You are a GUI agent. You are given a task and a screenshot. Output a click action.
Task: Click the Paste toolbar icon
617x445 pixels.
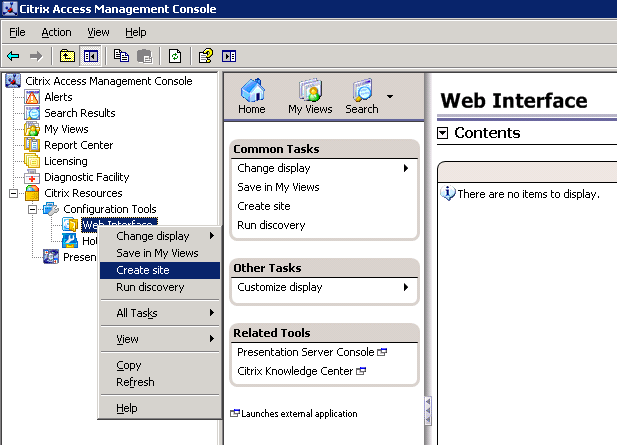click(x=144, y=56)
